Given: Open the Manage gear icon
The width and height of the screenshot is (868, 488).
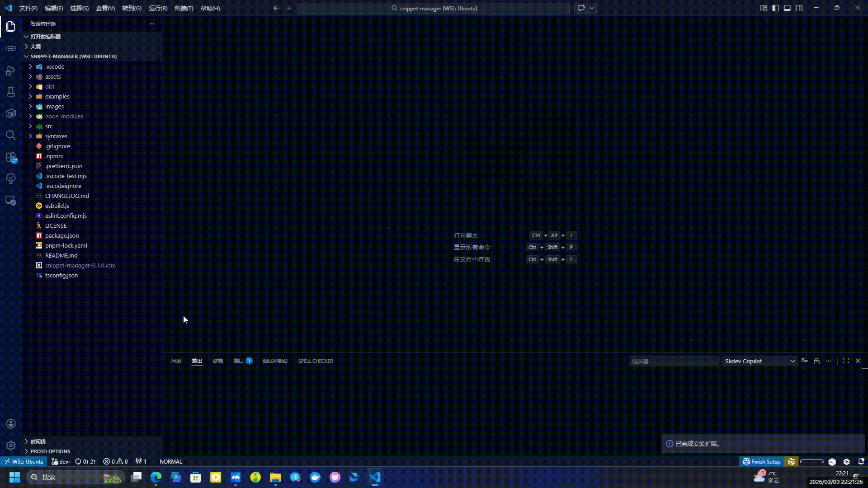Looking at the screenshot, I should pos(10,445).
